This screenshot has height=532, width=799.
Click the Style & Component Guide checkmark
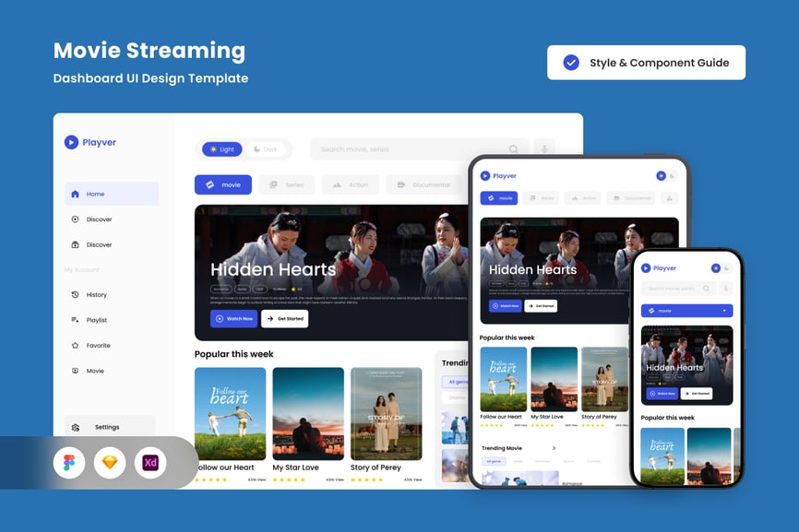tap(571, 63)
